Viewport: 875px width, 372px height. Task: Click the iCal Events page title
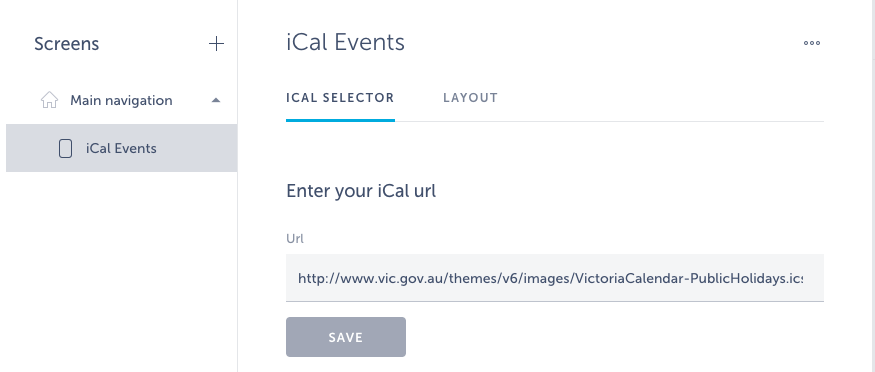point(345,42)
